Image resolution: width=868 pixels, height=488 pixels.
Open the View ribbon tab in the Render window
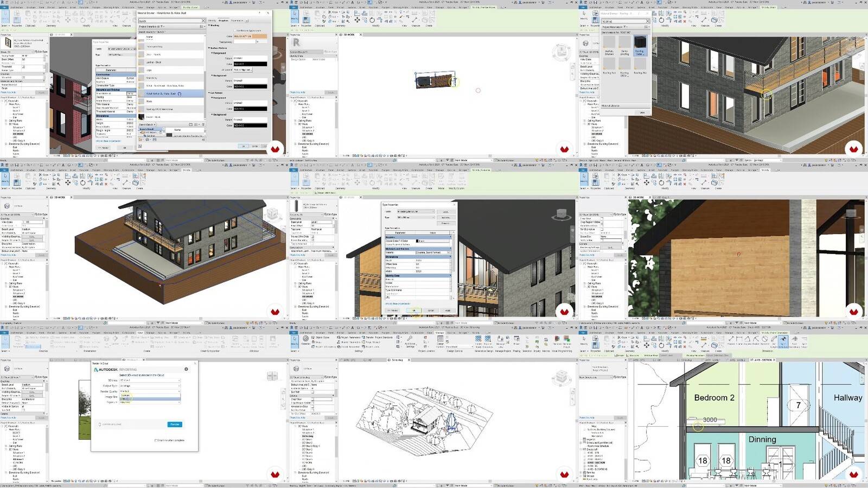tap(140, 333)
